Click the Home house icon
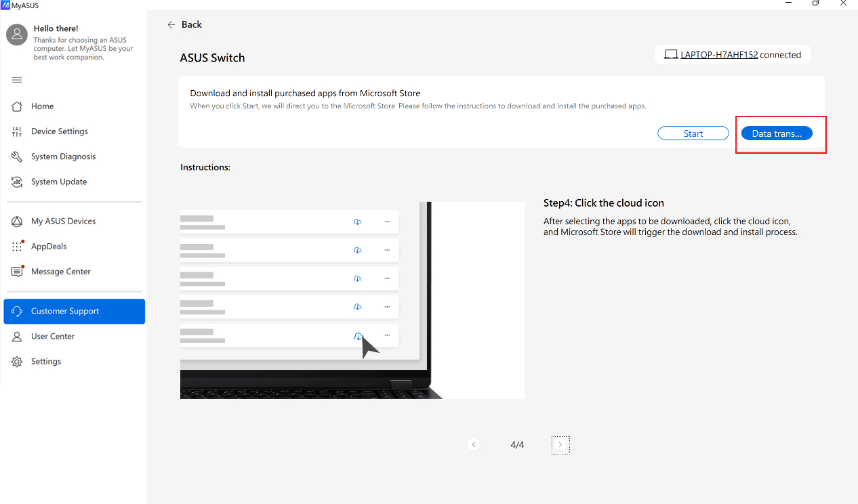This screenshot has height=504, width=858. click(x=18, y=106)
